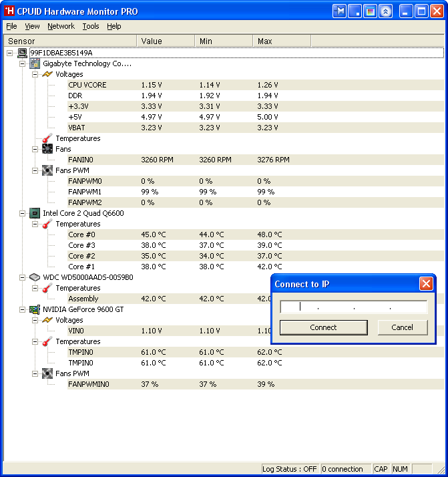448x477 pixels.
Task: Click the 0 connection status bar entry
Action: (x=346, y=469)
